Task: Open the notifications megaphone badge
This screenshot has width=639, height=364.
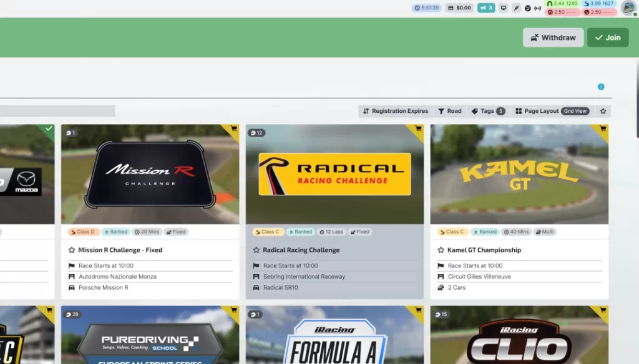Action: pos(486,8)
